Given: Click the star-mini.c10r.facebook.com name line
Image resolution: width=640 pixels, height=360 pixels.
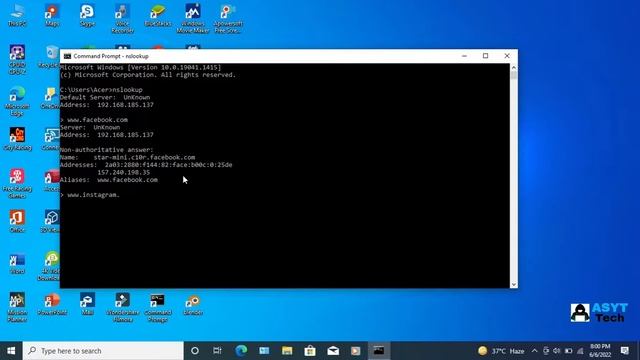Looking at the screenshot, I should click(127, 157).
